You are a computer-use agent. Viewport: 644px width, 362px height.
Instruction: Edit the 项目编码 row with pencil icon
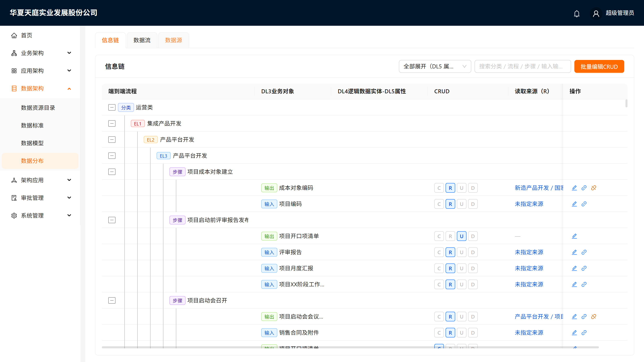point(574,204)
